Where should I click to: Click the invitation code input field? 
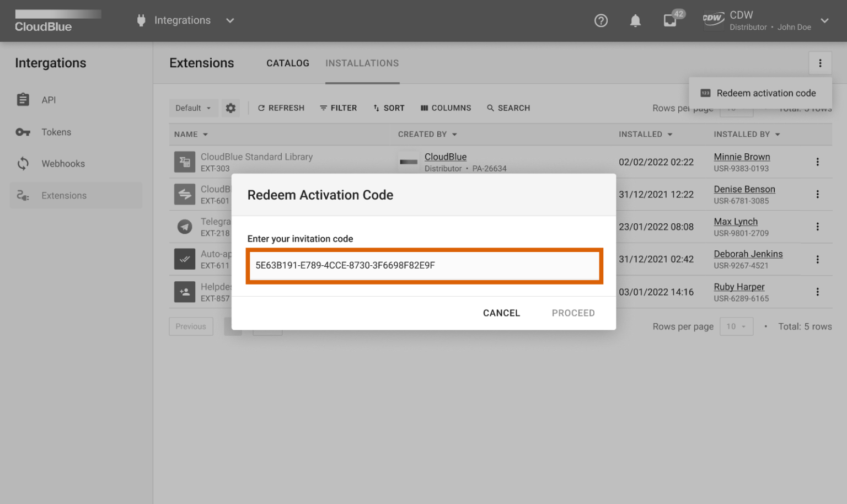click(425, 266)
